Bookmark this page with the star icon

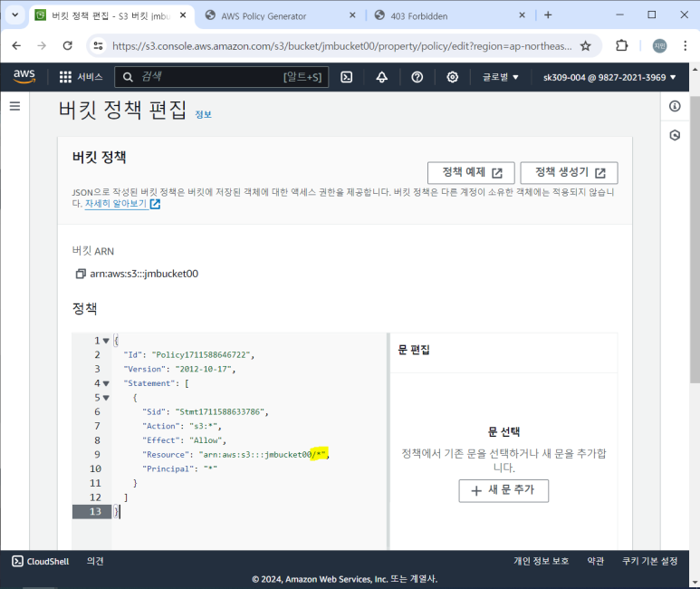coord(585,45)
